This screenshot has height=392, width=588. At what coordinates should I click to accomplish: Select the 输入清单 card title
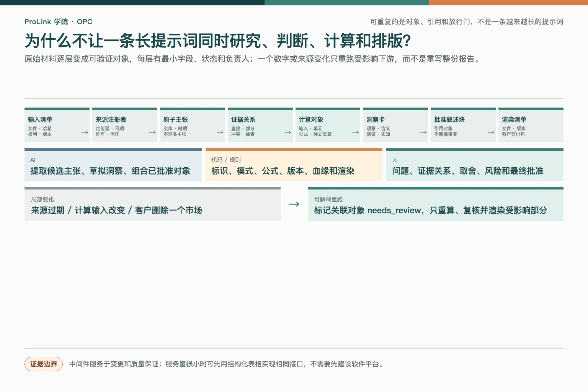click(40, 120)
